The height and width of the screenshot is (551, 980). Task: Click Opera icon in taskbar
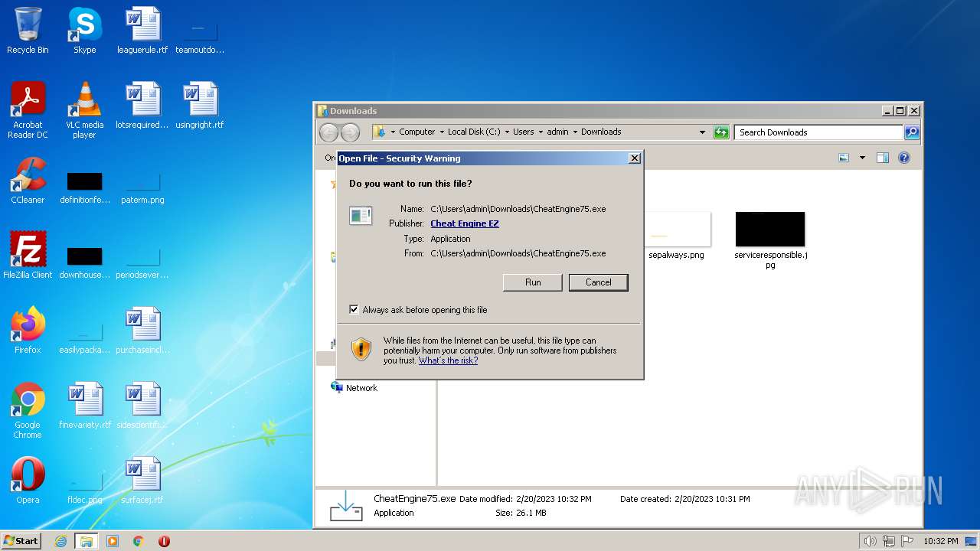pyautogui.click(x=164, y=541)
